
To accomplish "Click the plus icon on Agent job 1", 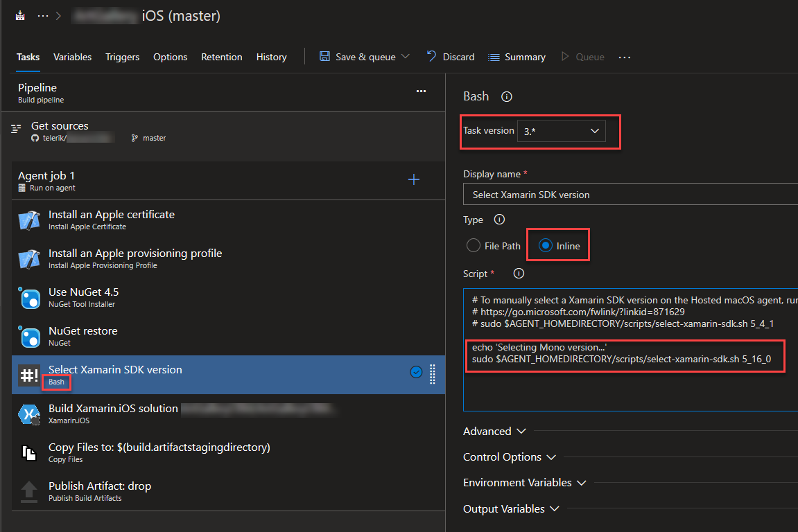I will [414, 180].
